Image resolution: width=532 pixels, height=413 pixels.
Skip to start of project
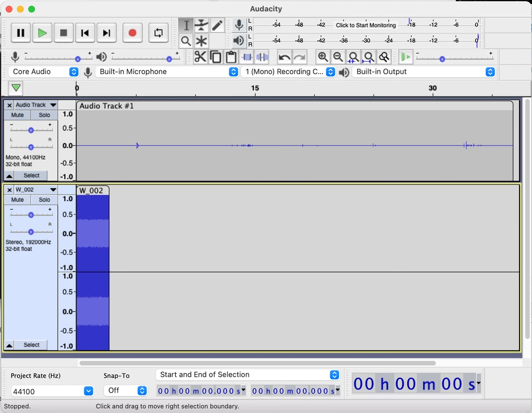coord(85,33)
